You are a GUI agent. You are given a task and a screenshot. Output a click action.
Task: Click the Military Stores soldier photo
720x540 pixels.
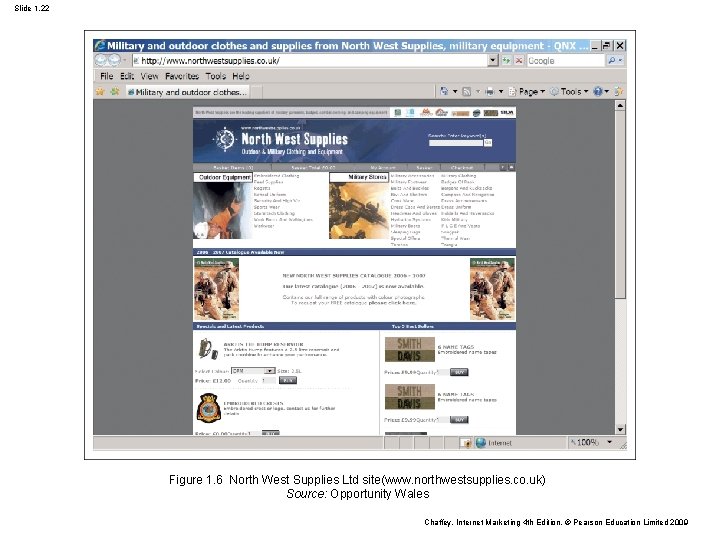point(359,210)
